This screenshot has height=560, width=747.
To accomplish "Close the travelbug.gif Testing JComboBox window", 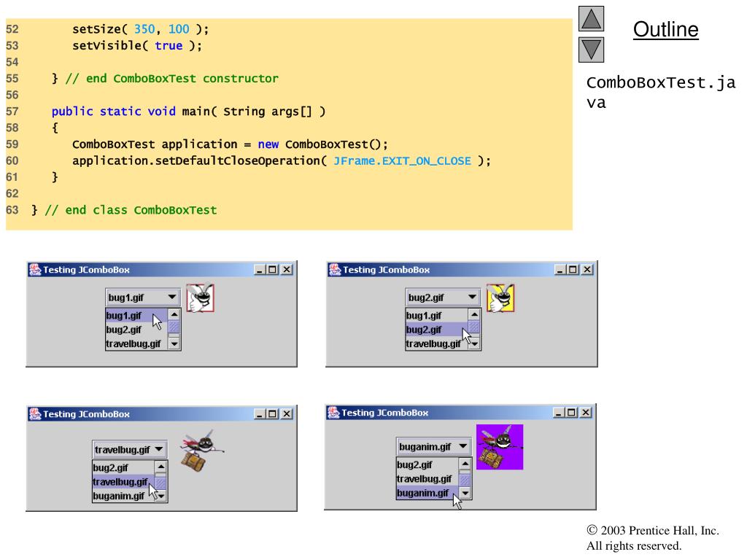I will click(287, 414).
